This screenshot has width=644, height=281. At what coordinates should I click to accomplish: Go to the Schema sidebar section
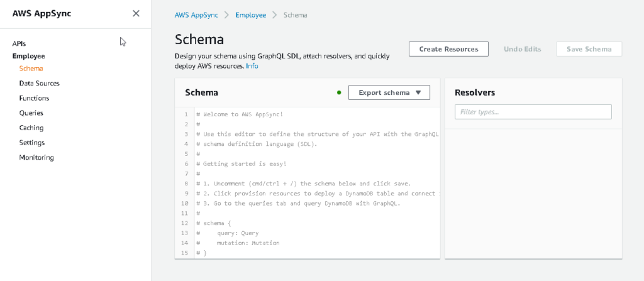click(31, 68)
